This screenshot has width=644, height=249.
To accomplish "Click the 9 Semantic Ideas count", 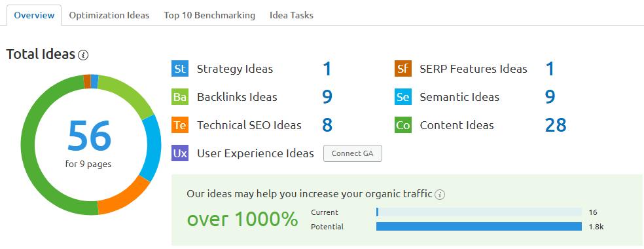I will point(550,97).
